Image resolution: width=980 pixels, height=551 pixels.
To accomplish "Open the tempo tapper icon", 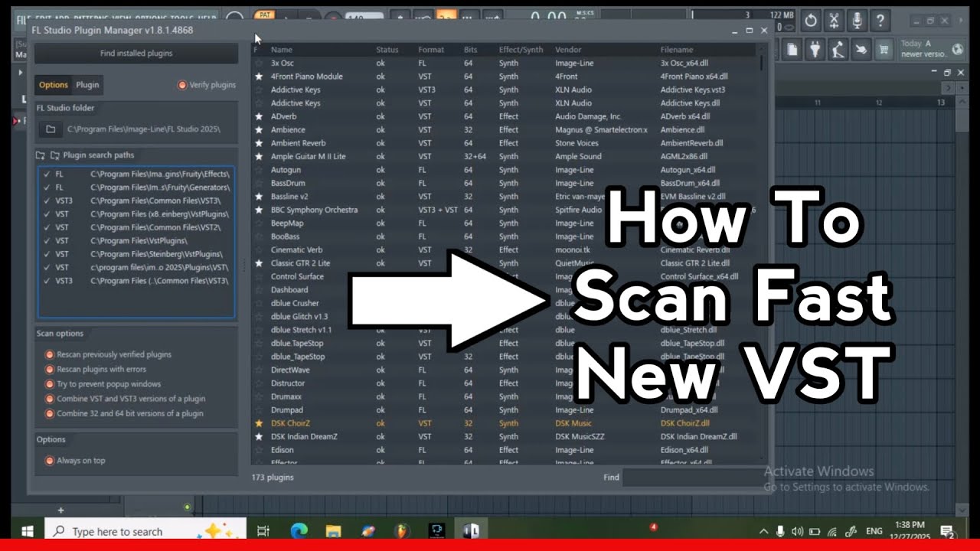I will coord(839,50).
